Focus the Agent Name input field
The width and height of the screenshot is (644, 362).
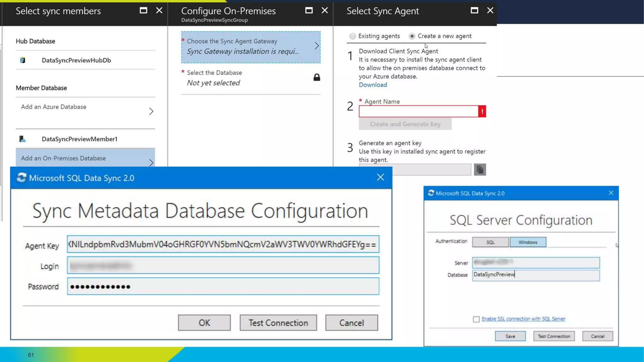click(419, 111)
